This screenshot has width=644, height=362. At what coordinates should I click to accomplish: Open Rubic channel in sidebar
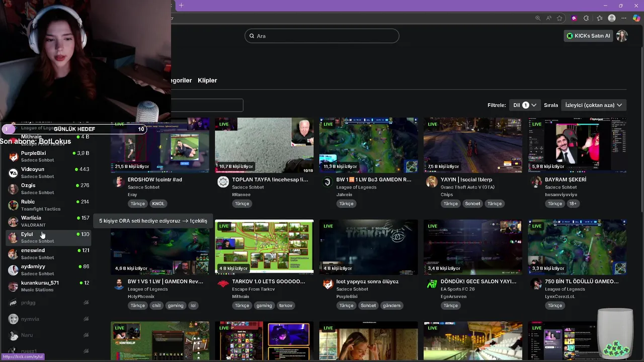tap(49, 205)
